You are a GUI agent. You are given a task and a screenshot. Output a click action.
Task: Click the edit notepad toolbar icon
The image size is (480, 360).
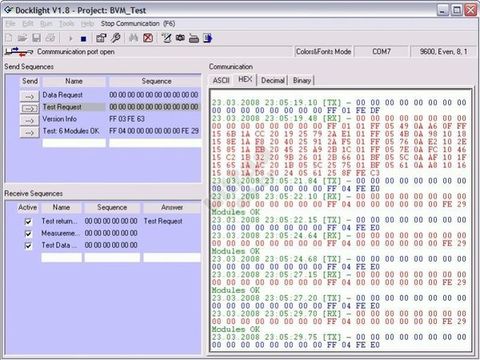[166, 38]
